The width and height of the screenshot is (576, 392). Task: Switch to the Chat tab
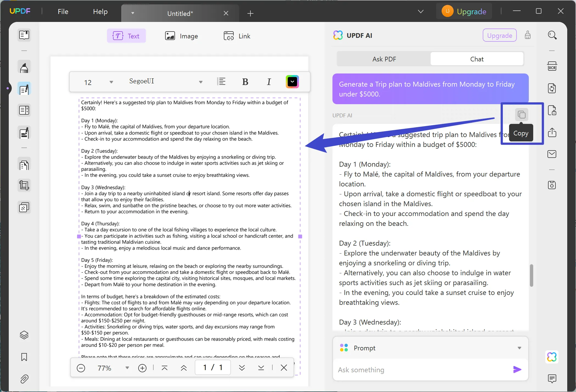tap(477, 59)
